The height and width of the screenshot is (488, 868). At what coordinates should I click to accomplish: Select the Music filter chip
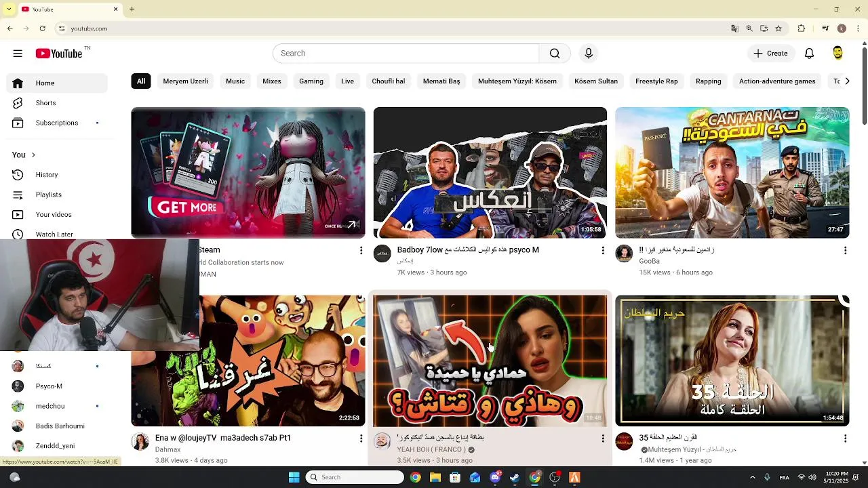coord(235,81)
